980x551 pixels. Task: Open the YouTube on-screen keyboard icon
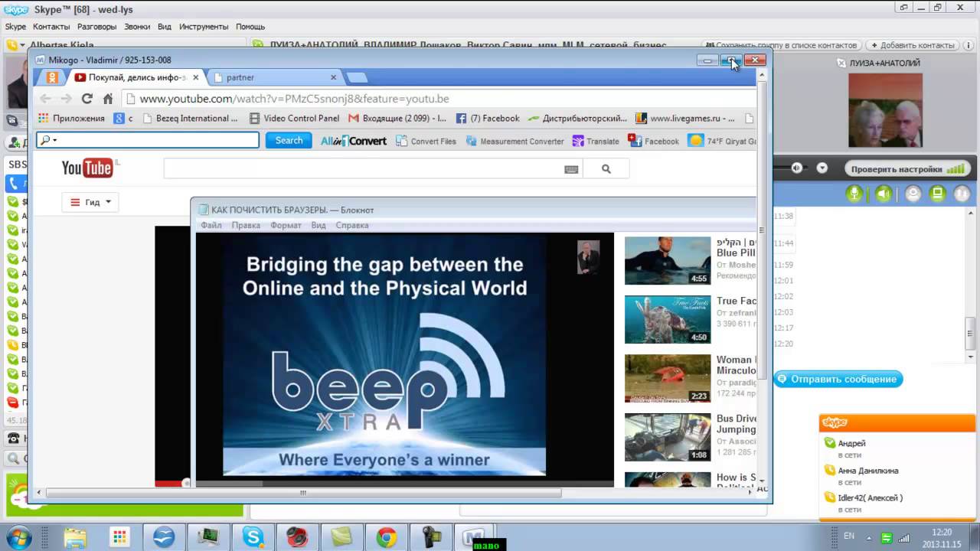tap(571, 169)
